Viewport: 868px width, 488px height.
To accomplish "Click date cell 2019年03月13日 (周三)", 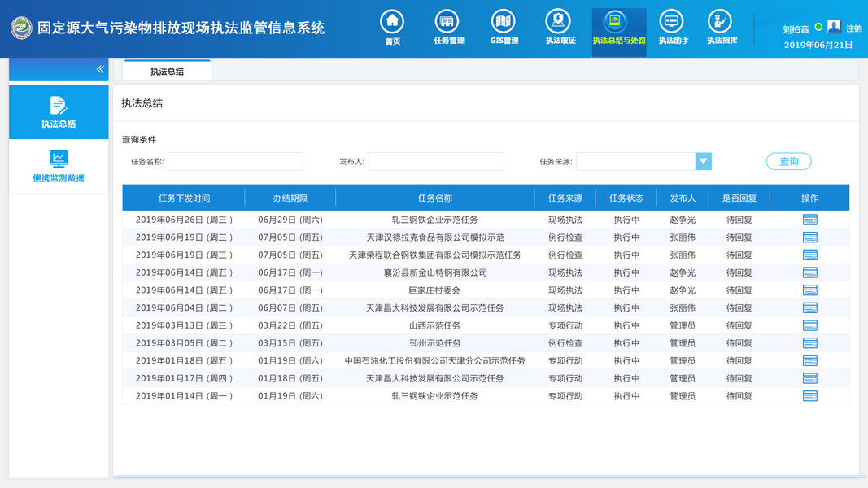I will tap(184, 326).
